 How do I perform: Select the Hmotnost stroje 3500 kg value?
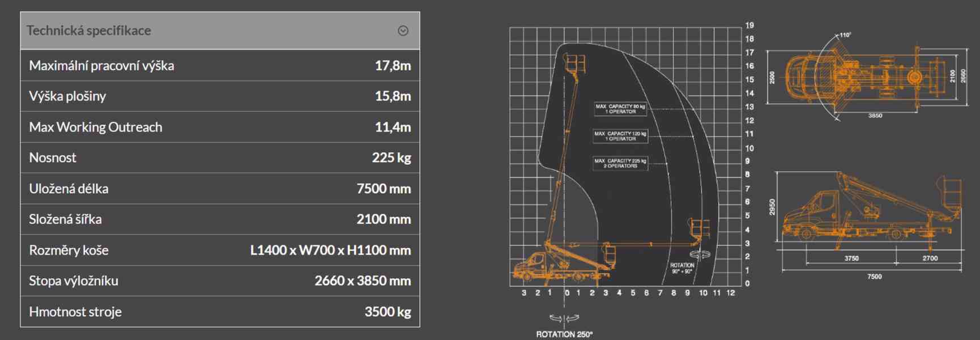[387, 312]
